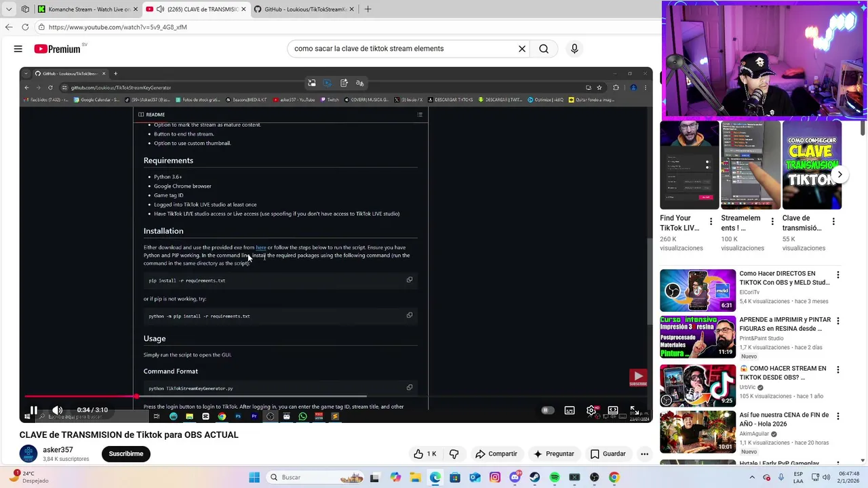Open options for 'Find Your TikTok LIV...' short
Viewport: 868px width, 488px height.
point(711,222)
